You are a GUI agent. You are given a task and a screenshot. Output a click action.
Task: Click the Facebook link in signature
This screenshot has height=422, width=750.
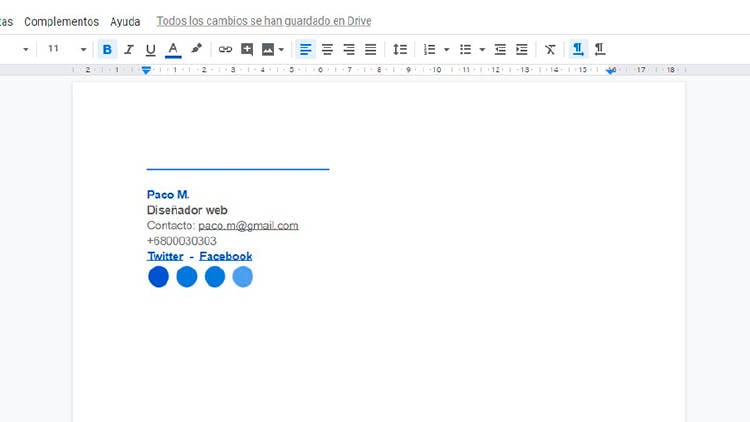pos(225,256)
